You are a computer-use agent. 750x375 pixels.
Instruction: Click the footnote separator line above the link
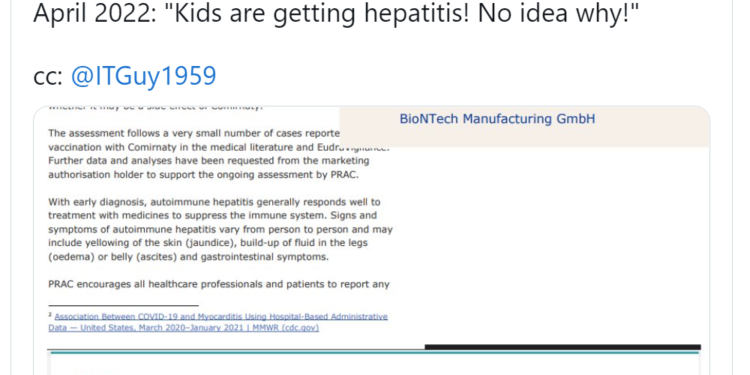click(x=123, y=305)
